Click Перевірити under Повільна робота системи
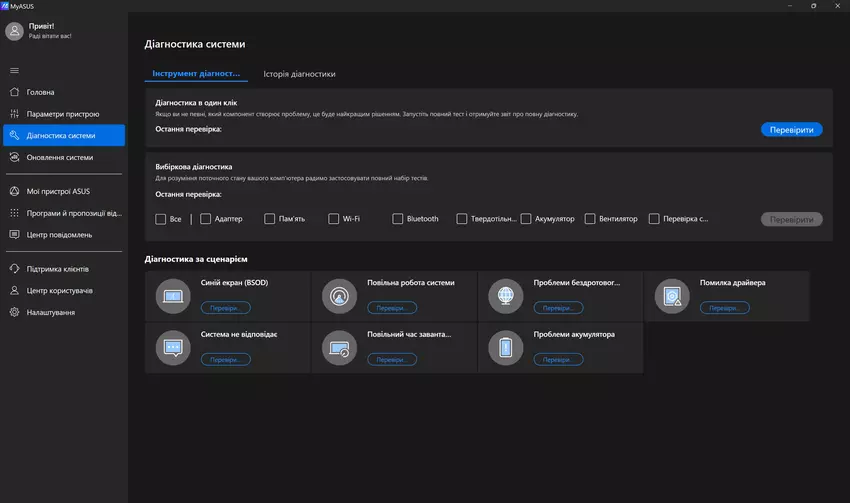Viewport: 850px width, 503px height. coord(392,308)
